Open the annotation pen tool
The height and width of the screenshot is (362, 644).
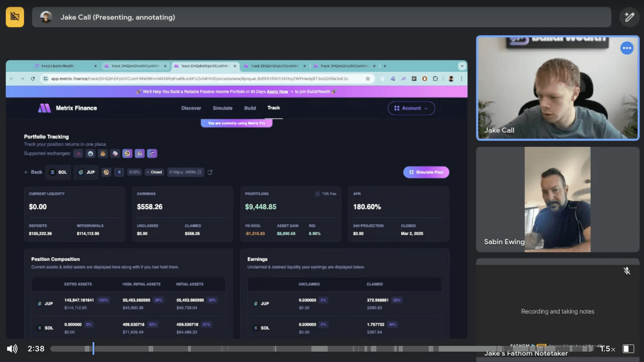coord(629,17)
